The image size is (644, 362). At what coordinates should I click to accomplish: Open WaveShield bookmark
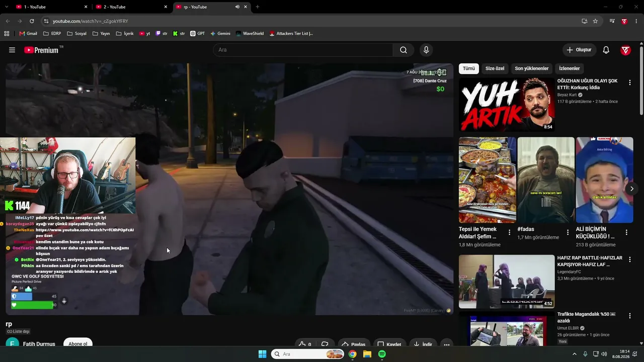[x=250, y=34]
